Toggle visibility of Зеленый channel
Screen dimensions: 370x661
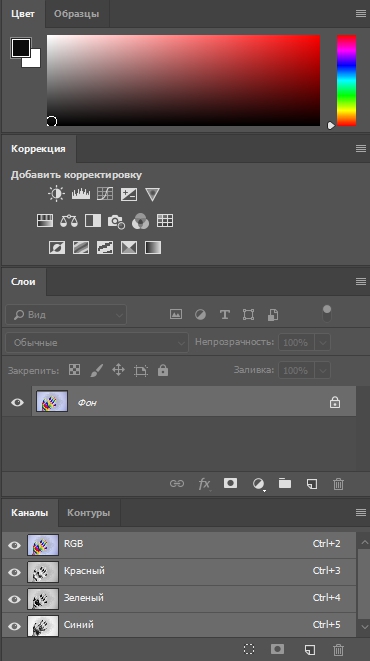click(x=14, y=599)
